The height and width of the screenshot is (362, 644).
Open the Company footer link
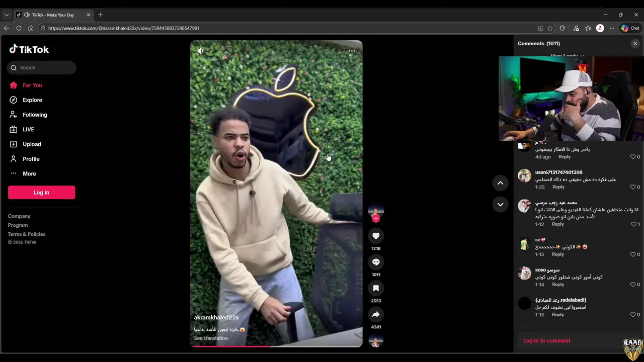point(19,216)
